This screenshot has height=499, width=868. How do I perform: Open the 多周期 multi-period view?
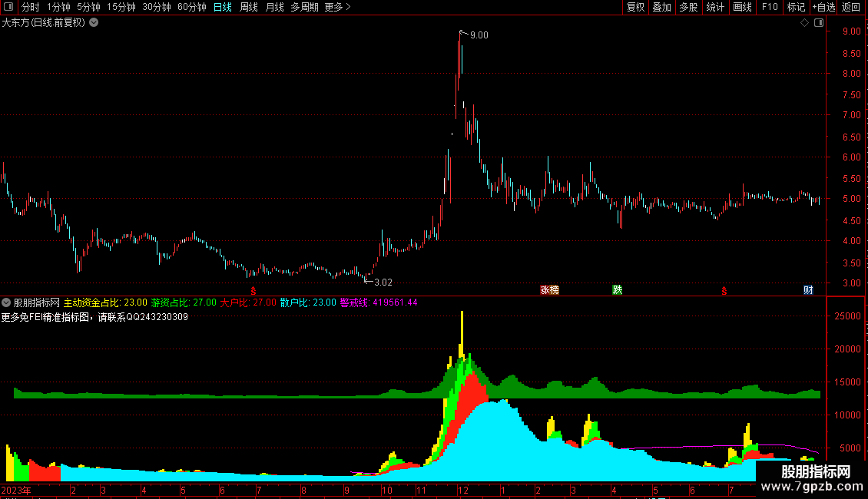pyautogui.click(x=304, y=7)
